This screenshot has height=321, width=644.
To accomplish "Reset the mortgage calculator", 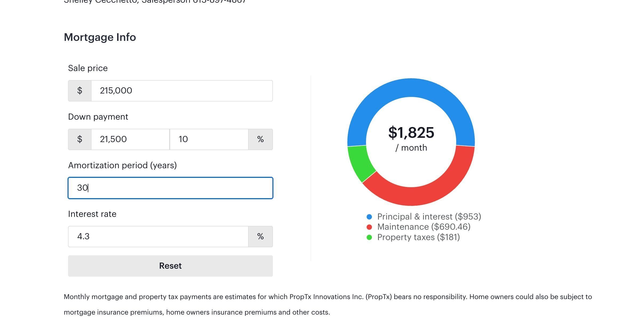I will pos(170,266).
